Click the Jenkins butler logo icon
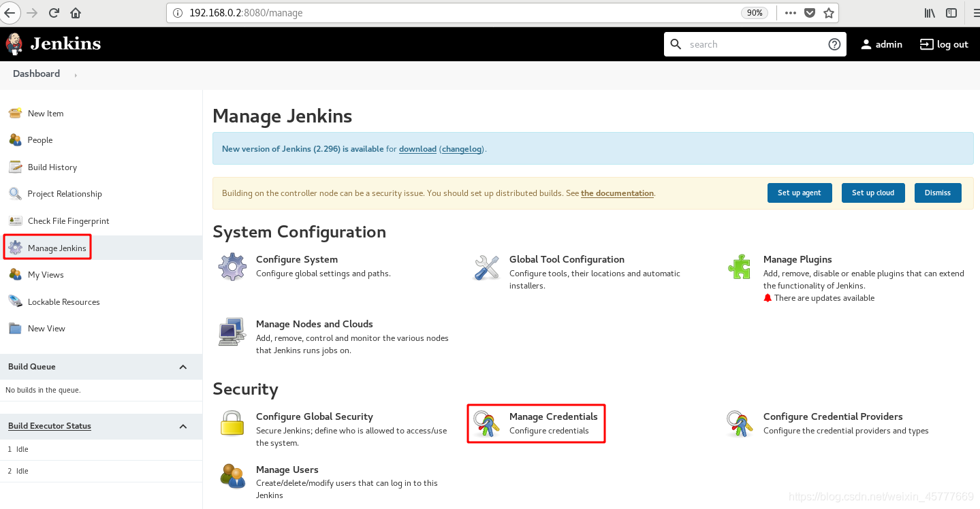The width and height of the screenshot is (980, 509). pyautogui.click(x=14, y=44)
